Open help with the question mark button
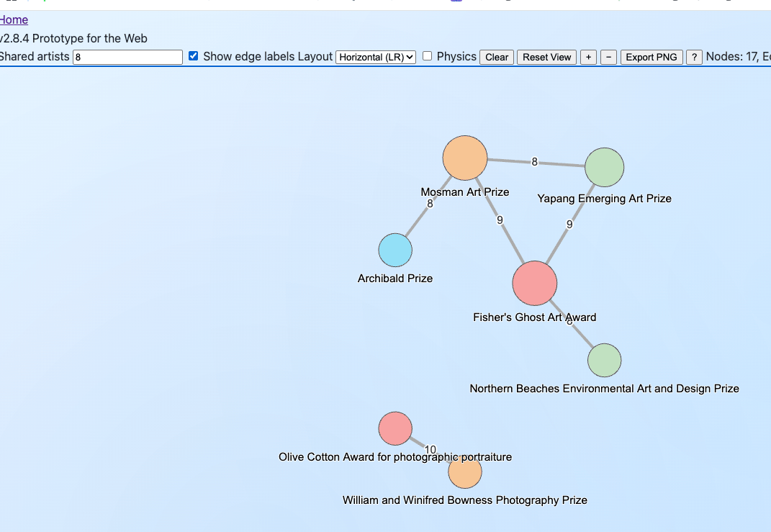Viewport: 771px width, 532px height. (x=694, y=57)
